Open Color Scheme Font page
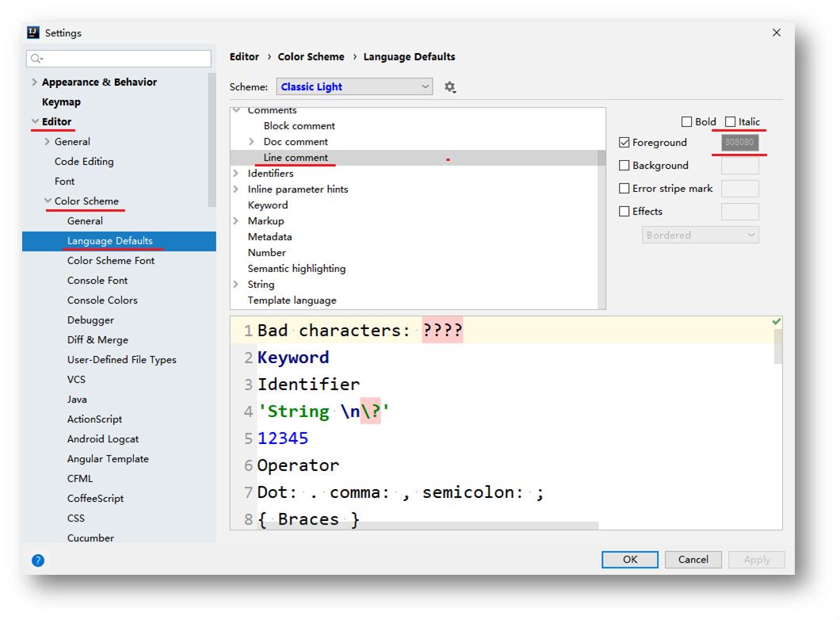 tap(111, 260)
